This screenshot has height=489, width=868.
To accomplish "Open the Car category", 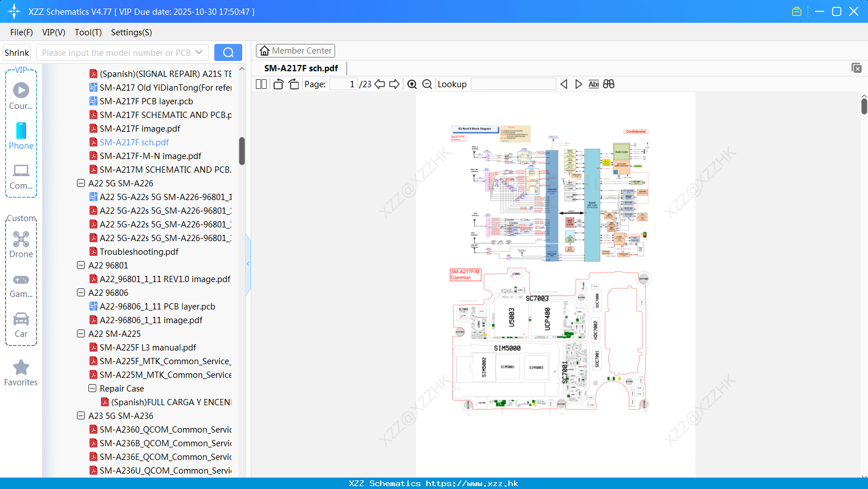I will point(21,325).
